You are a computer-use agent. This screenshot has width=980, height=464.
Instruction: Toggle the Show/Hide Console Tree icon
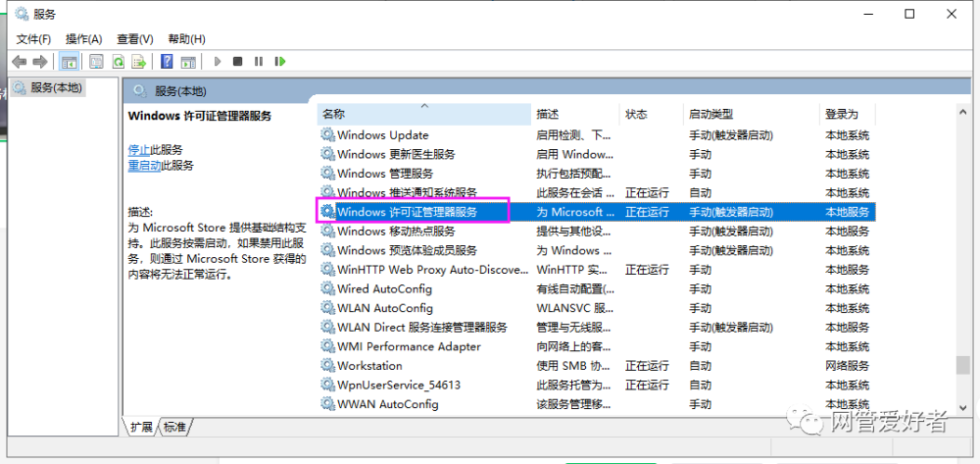click(x=69, y=61)
